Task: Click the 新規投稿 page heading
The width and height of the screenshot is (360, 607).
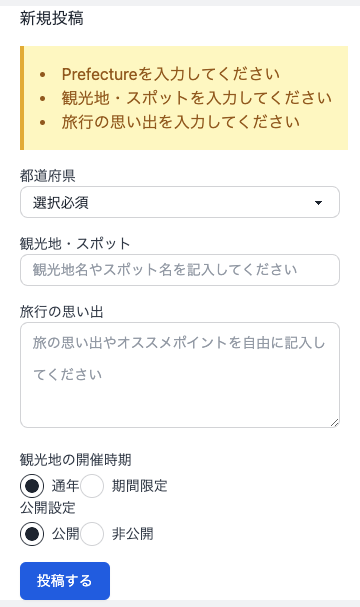Action: coord(51,18)
